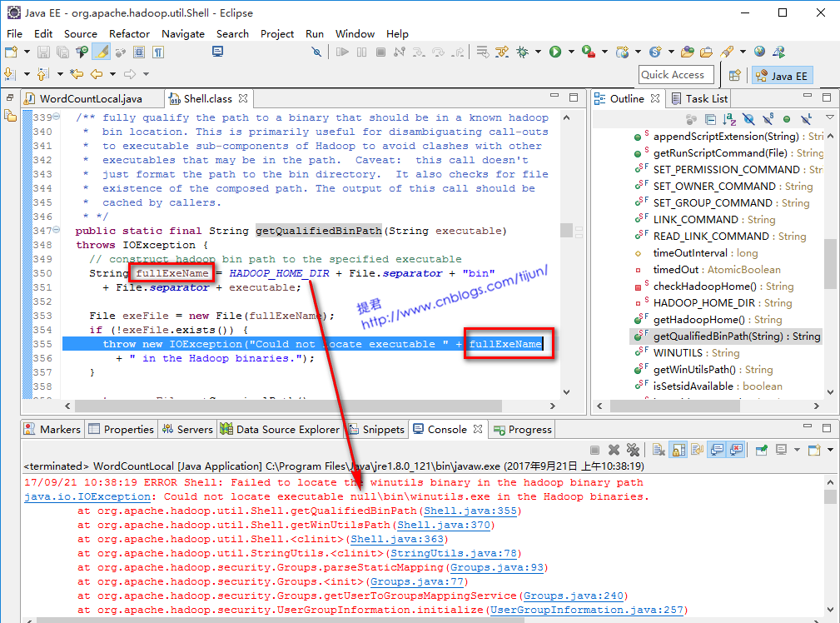The width and height of the screenshot is (840, 623).
Task: Select the Java EE perspective button
Action: pos(782,76)
